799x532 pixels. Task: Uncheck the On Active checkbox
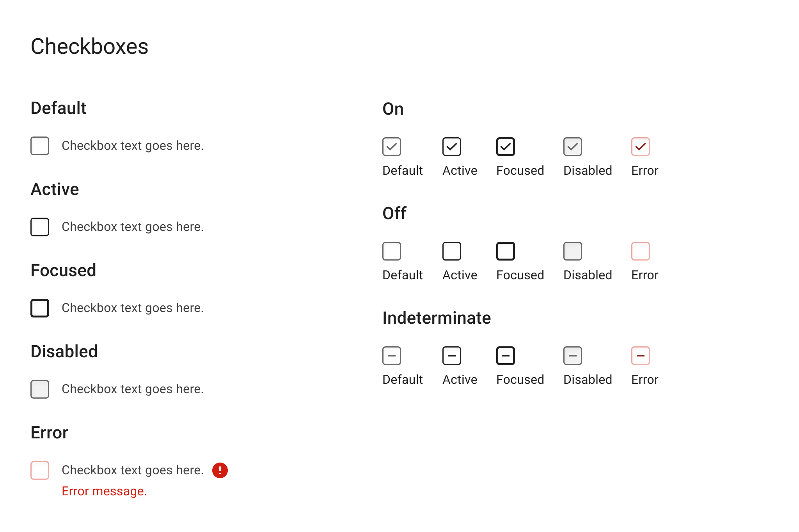point(452,147)
